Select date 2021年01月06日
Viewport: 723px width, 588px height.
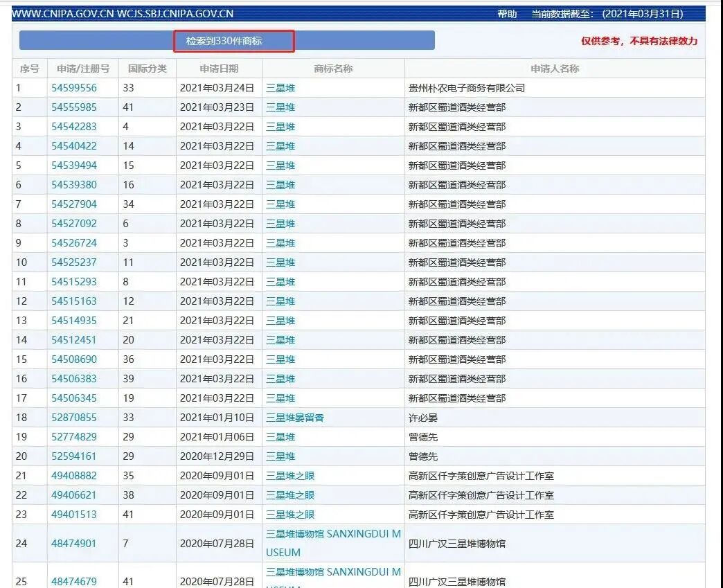coord(217,436)
